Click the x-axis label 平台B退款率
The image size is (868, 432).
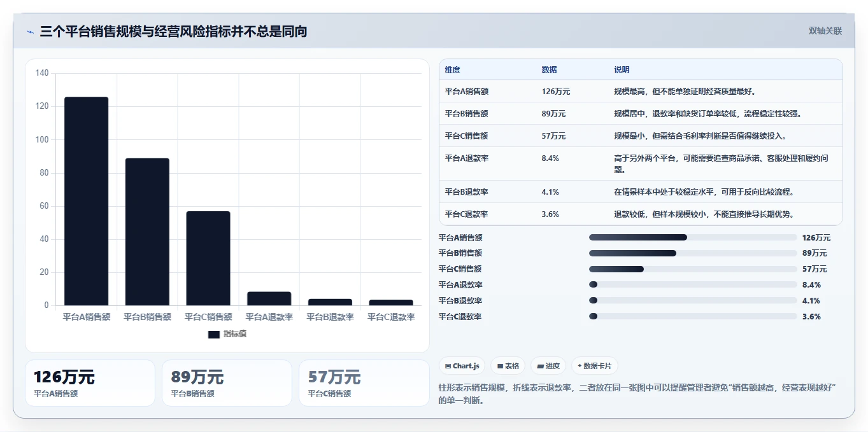[x=330, y=317]
